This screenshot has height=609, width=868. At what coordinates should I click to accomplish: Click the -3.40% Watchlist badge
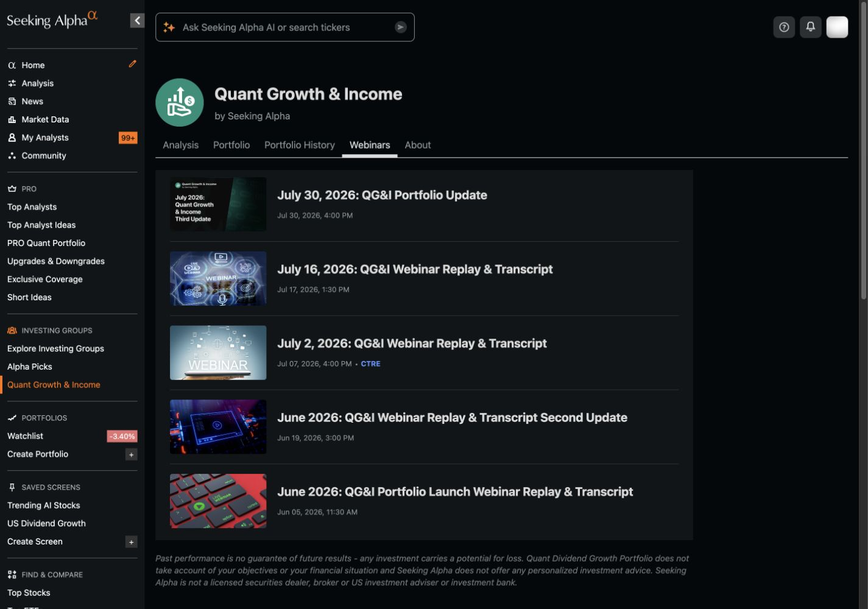pyautogui.click(x=122, y=436)
